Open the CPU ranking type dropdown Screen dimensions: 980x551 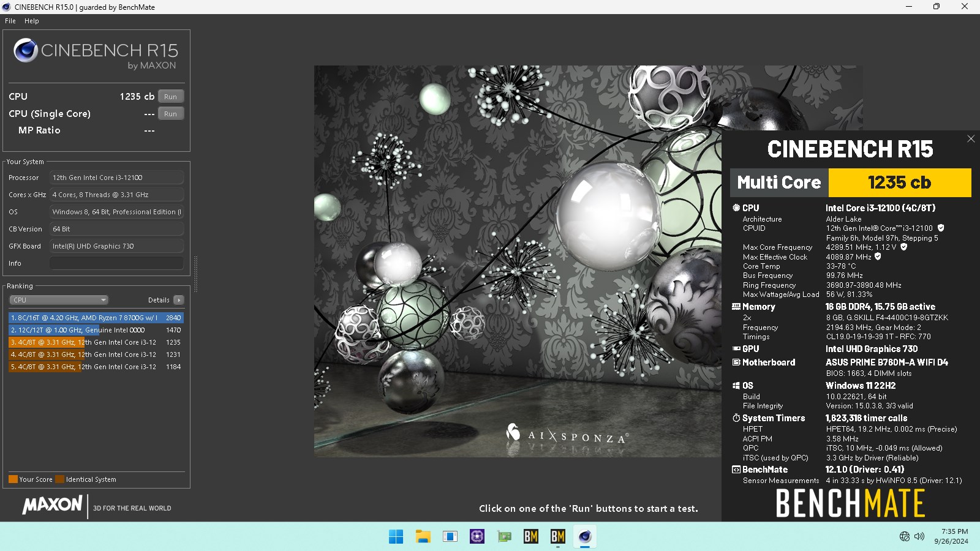click(59, 300)
